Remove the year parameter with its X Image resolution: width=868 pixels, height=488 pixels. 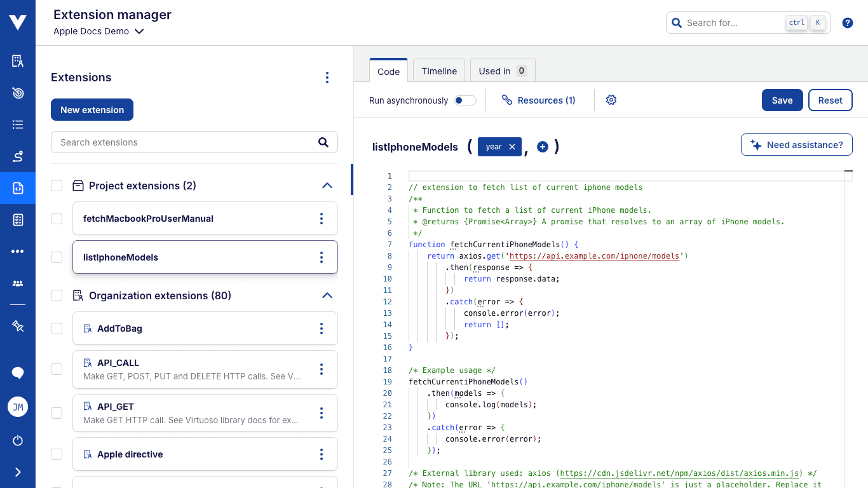[512, 147]
